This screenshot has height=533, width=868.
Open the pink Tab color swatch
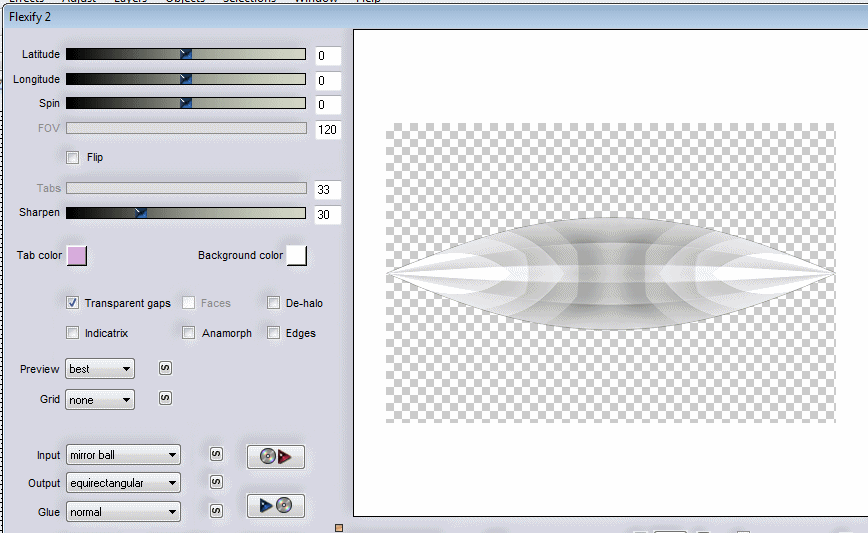77,256
